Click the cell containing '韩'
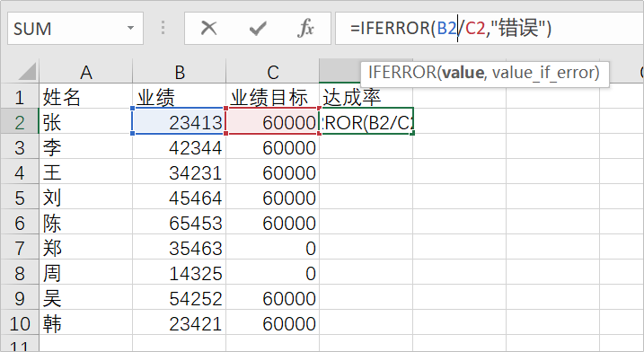The height and width of the screenshot is (352, 644). (86, 323)
